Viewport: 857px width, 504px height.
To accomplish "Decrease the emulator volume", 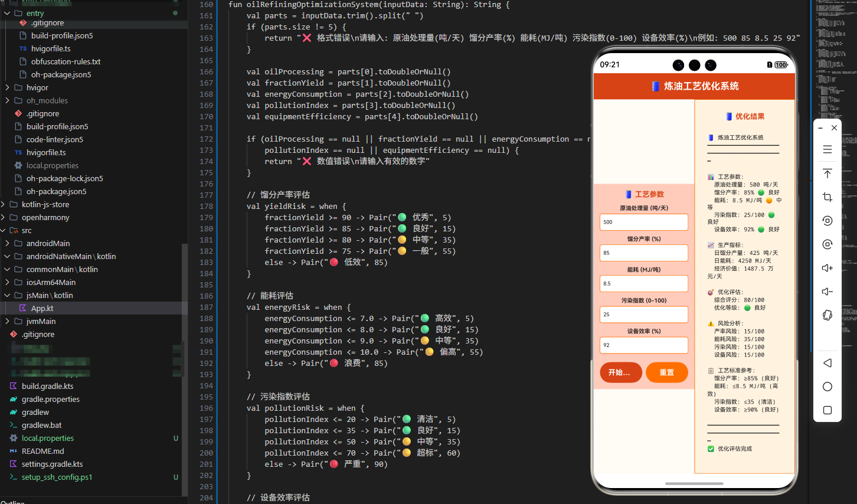I will [x=827, y=291].
